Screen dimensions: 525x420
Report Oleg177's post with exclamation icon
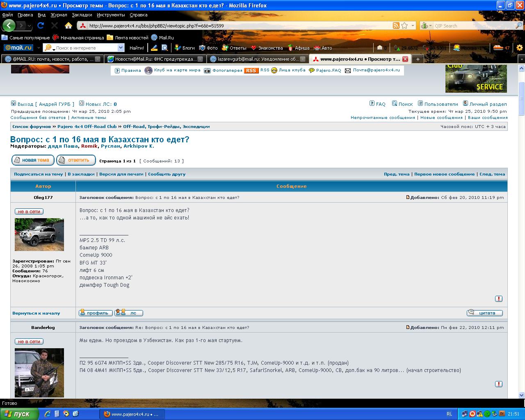pyautogui.click(x=498, y=299)
